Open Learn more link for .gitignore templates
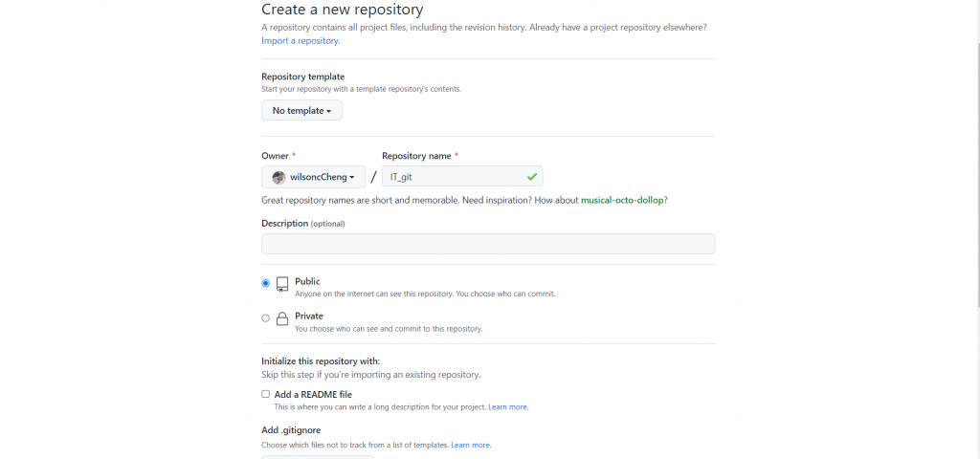 (x=471, y=445)
